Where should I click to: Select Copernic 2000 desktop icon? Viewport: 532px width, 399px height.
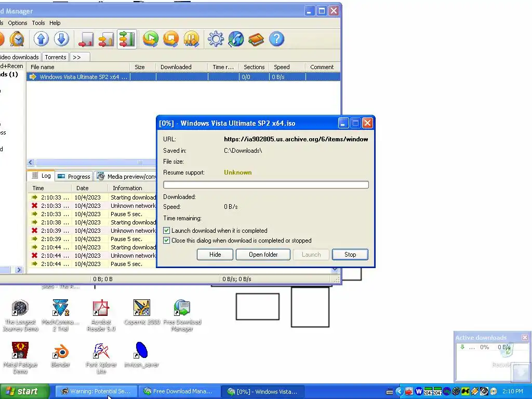pyautogui.click(x=142, y=312)
